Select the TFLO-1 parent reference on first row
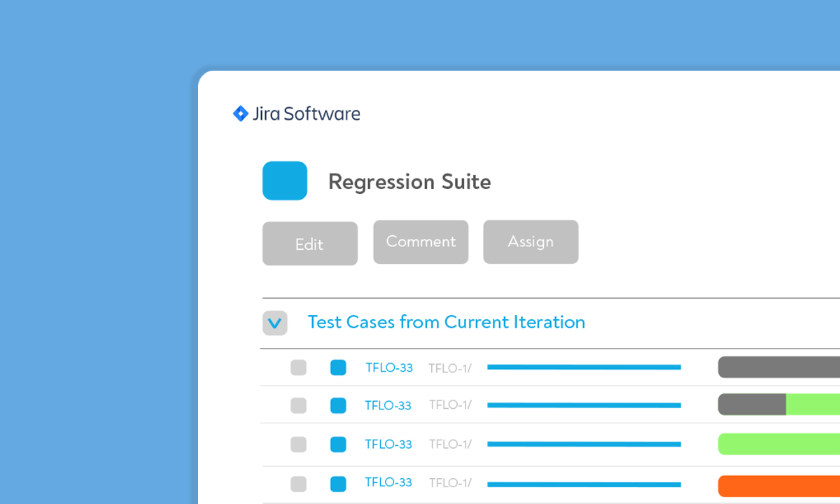This screenshot has height=504, width=840. [451, 367]
